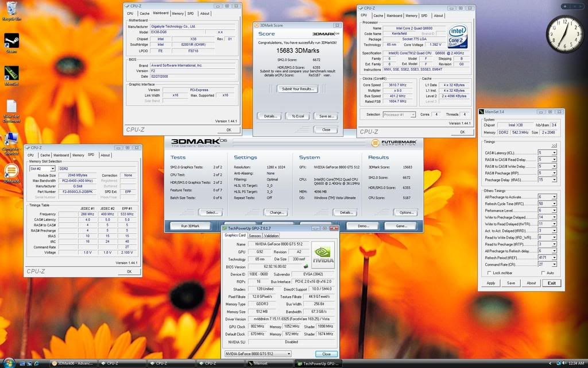Open the Windows Start orb

(9, 363)
